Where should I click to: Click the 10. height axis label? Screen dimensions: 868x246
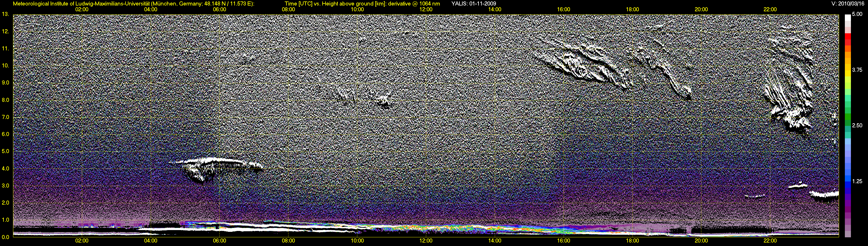(x=5, y=65)
